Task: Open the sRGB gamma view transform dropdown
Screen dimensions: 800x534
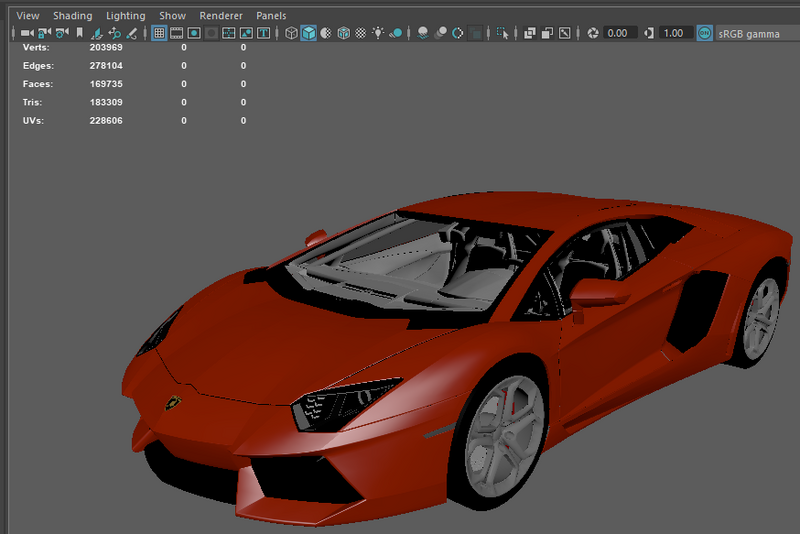Action: 757,34
